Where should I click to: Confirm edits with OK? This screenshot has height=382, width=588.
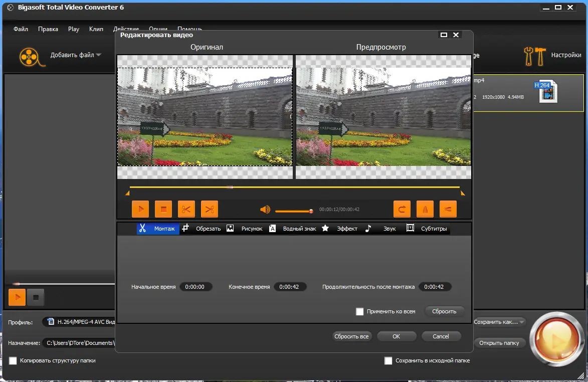tap(397, 336)
